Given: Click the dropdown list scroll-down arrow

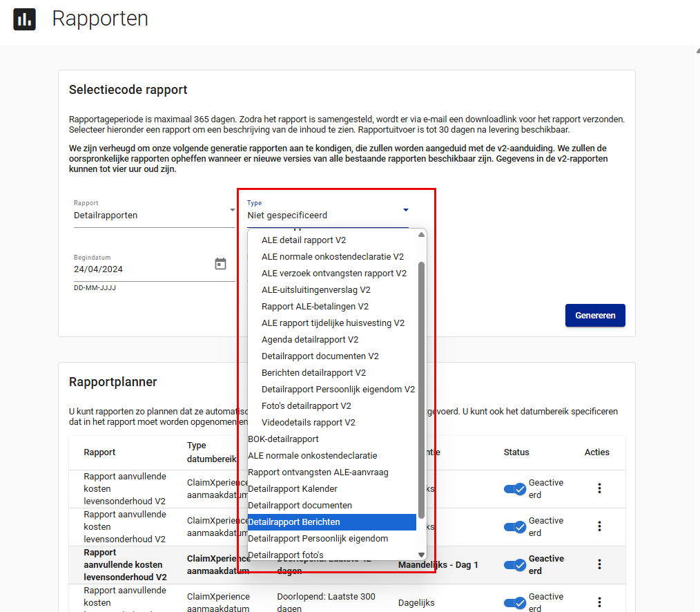Looking at the screenshot, I should (421, 555).
